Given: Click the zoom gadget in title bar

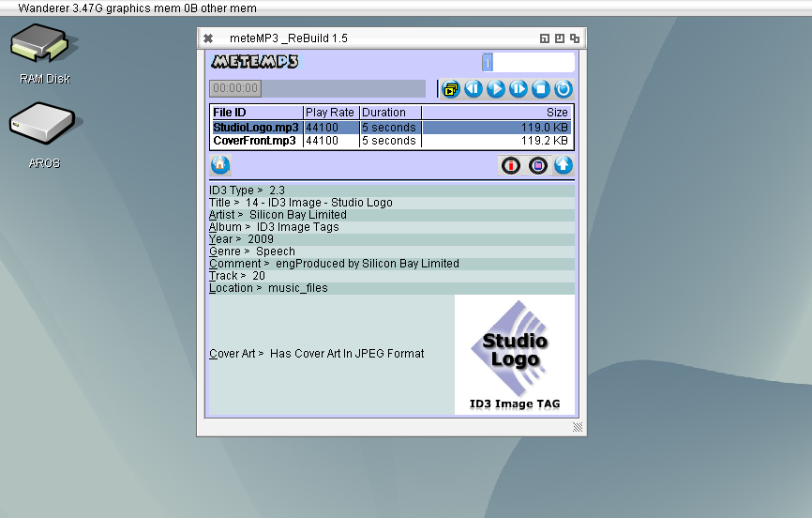Looking at the screenshot, I should coord(560,38).
